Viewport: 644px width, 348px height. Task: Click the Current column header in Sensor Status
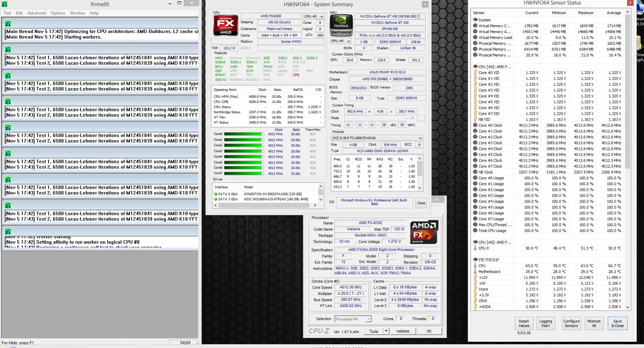tap(532, 13)
